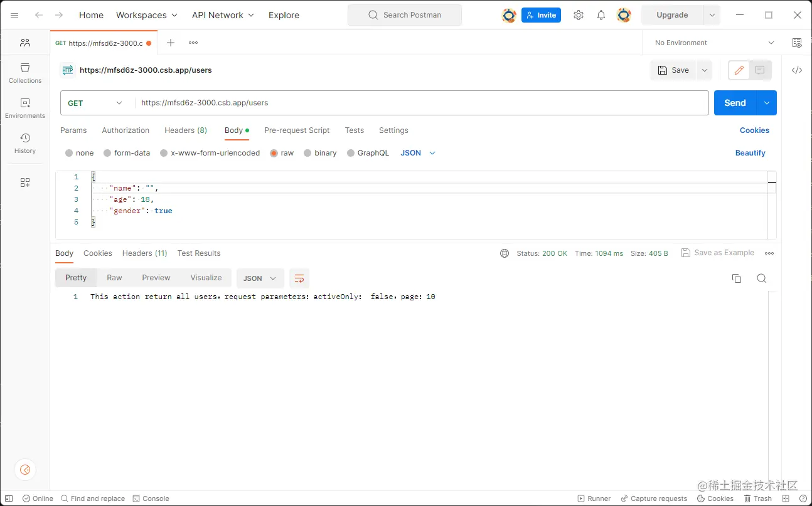Open the notifications bell icon
The height and width of the screenshot is (506, 812).
pos(601,15)
